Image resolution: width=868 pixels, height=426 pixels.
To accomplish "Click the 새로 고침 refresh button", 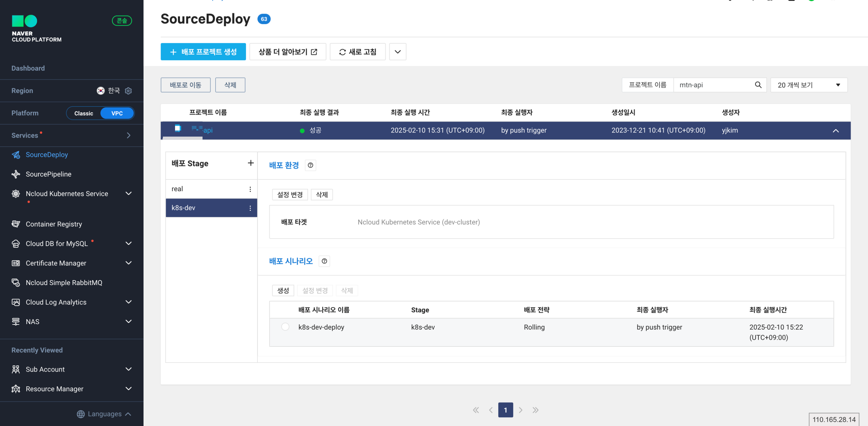I will pos(357,52).
